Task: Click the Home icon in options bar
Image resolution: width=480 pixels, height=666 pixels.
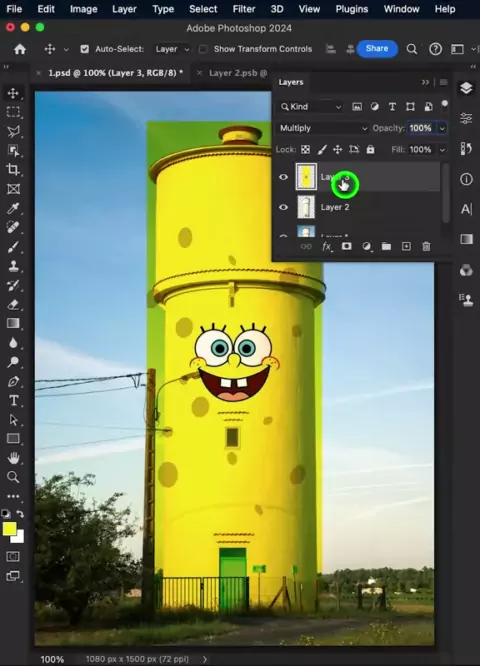Action: [20, 49]
